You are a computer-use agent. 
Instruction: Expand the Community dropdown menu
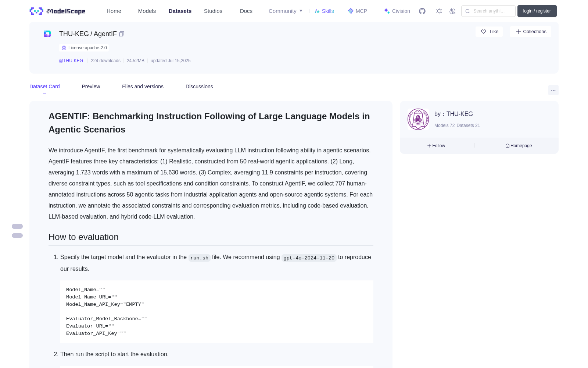(286, 11)
